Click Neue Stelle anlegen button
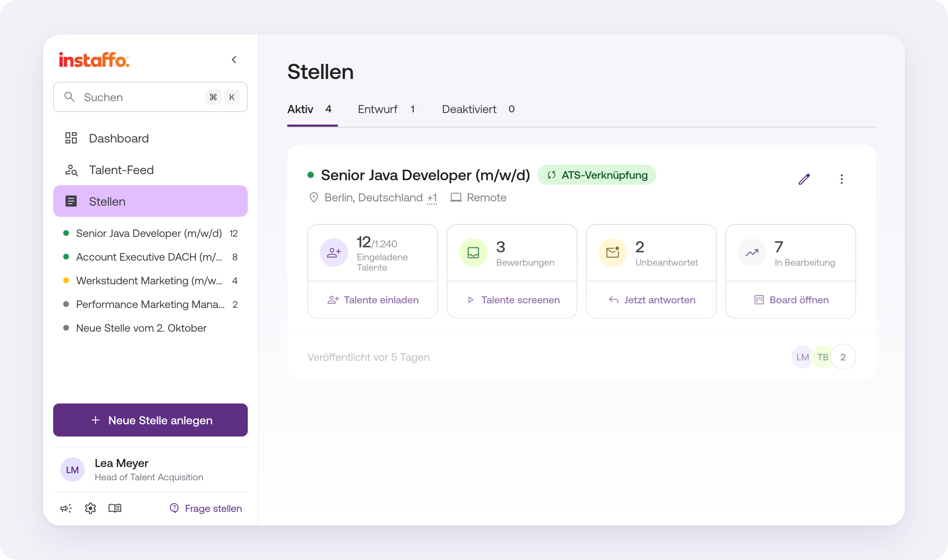The image size is (948, 560). (150, 420)
